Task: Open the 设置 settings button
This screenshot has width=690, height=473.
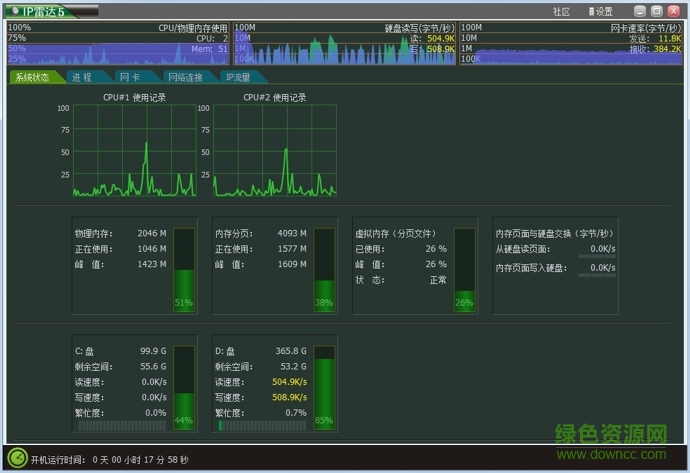Action: click(599, 12)
